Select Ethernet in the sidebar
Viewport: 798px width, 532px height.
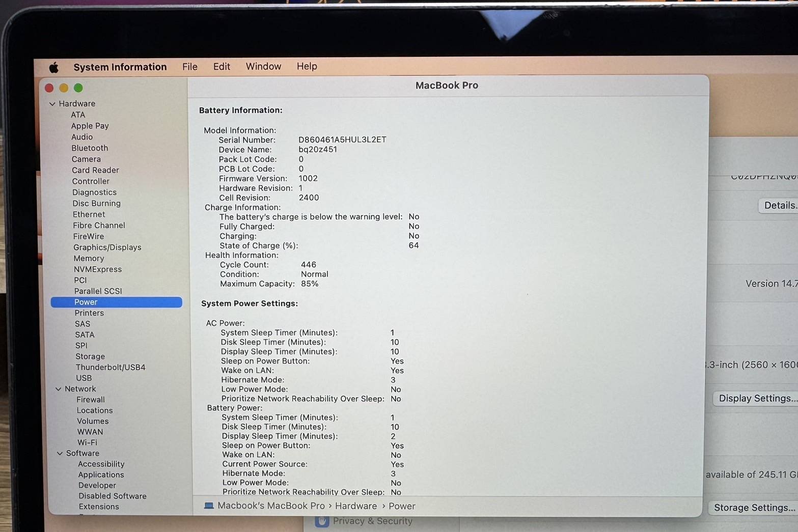coord(89,214)
